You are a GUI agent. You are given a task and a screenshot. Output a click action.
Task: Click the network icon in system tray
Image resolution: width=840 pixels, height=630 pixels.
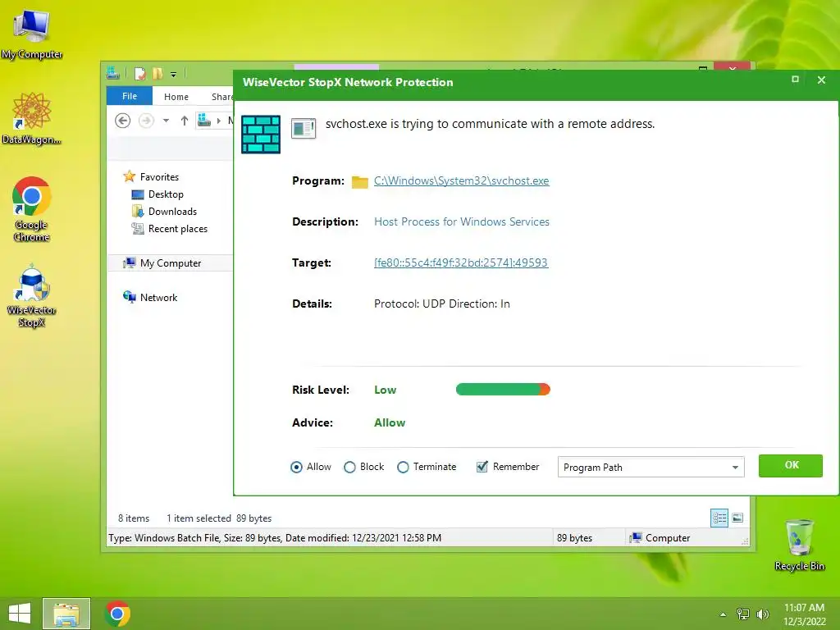(x=743, y=614)
